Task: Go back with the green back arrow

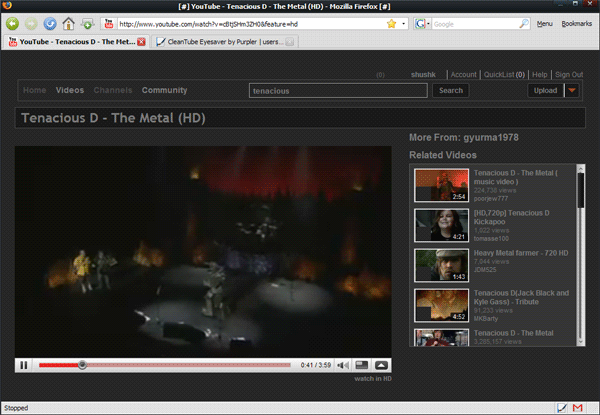Action: [12, 24]
